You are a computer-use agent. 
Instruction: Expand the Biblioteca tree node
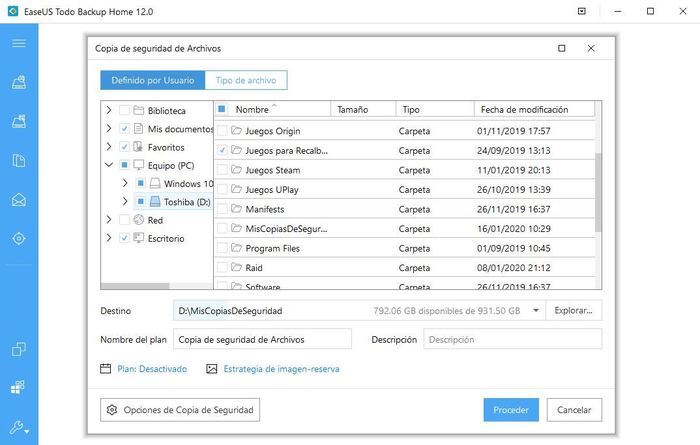(109, 110)
